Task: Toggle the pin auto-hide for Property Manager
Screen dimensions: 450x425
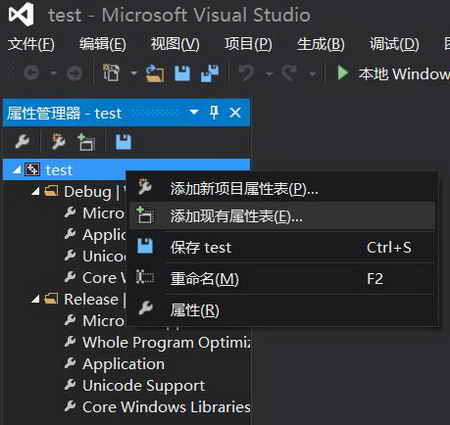Action: 214,112
